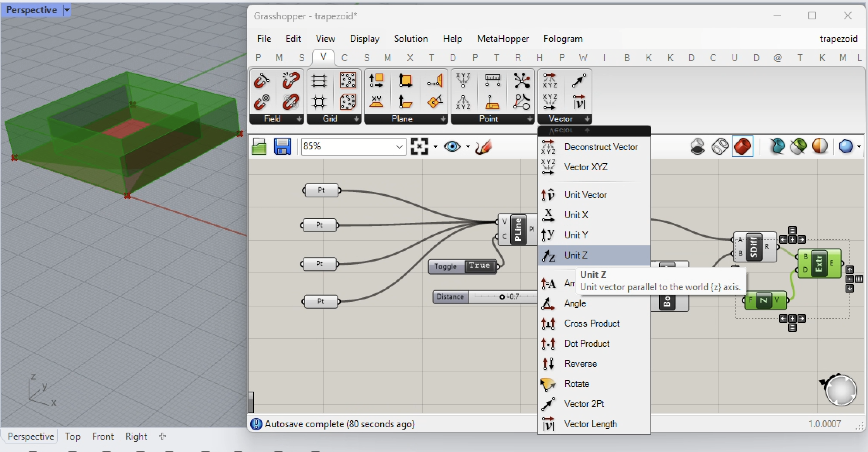The width and height of the screenshot is (868, 452).
Task: Expand the Plane panel plus button
Action: pyautogui.click(x=443, y=119)
